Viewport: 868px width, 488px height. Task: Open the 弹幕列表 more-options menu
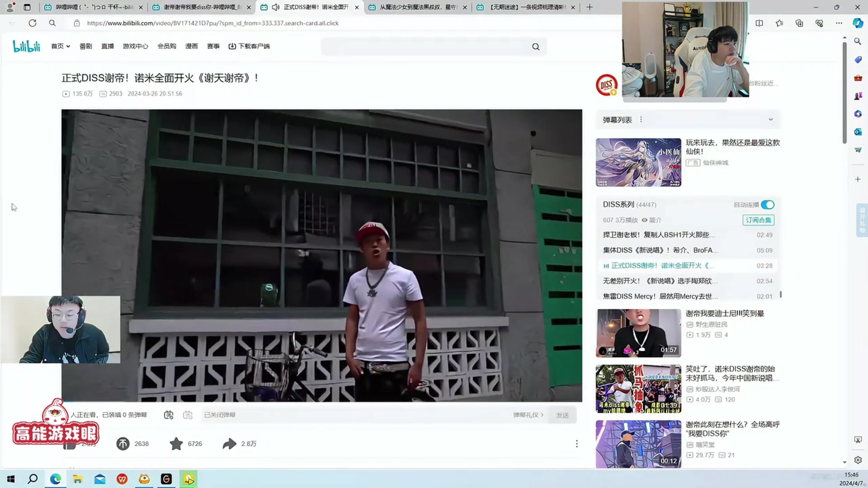click(x=641, y=119)
